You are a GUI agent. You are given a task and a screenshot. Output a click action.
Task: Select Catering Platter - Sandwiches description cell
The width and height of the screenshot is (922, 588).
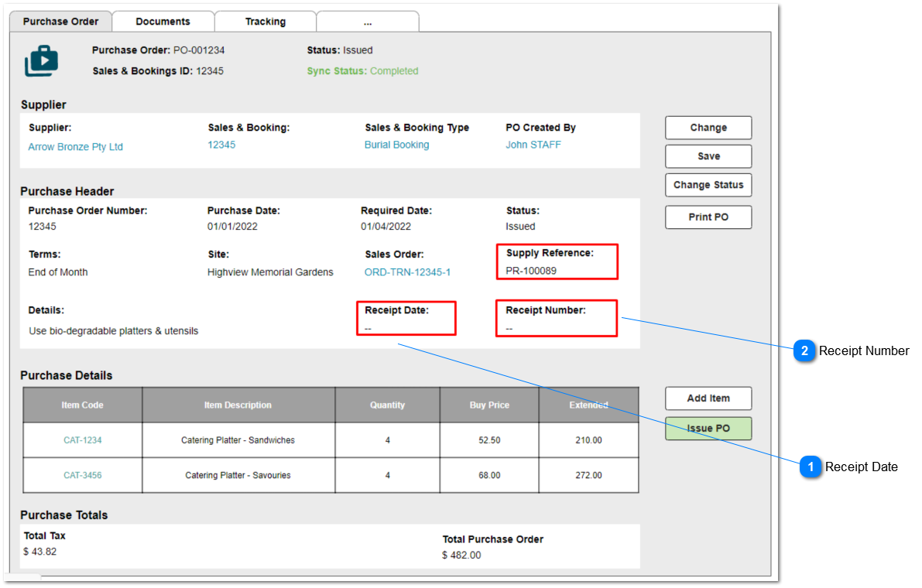[238, 440]
